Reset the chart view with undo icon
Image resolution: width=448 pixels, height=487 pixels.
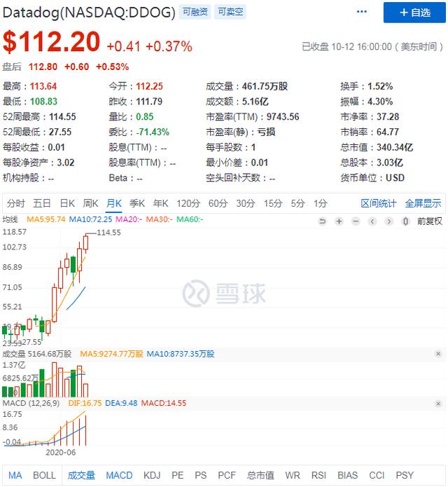pos(322,221)
